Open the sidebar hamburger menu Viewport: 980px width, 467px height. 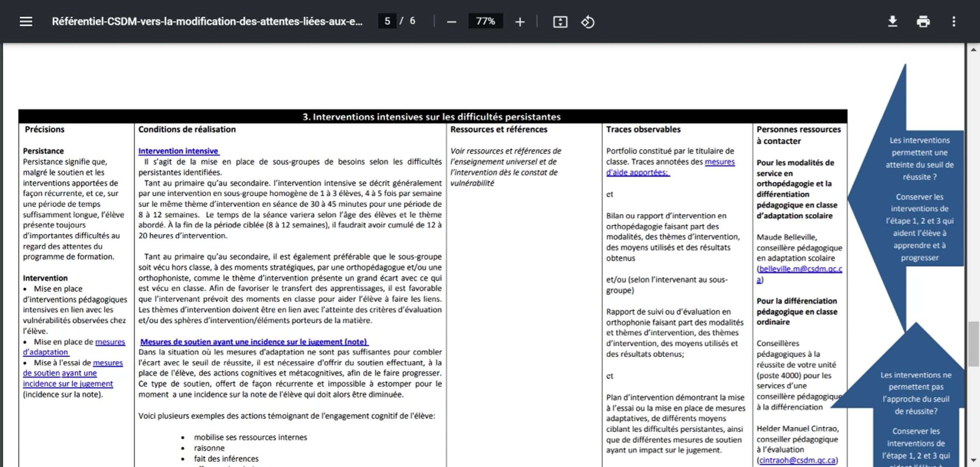tap(26, 21)
